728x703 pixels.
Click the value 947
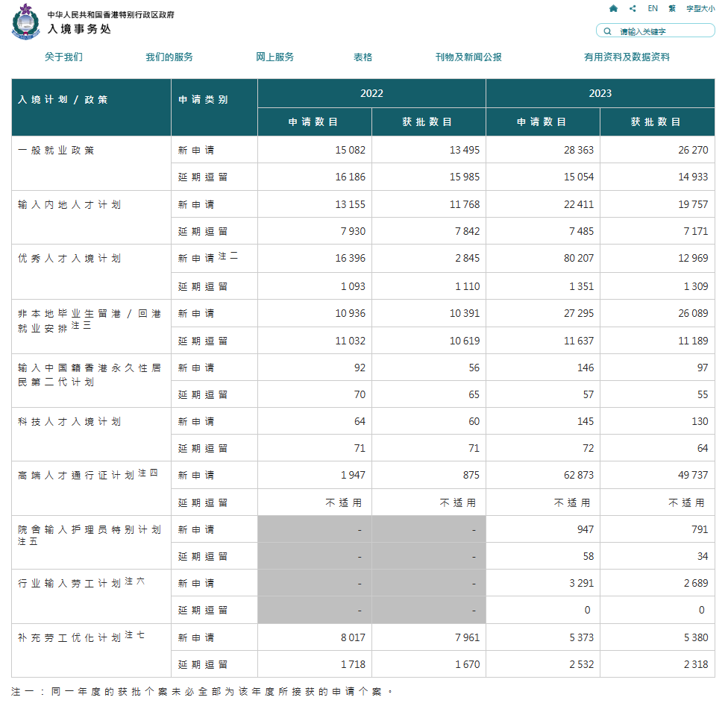pos(586,530)
